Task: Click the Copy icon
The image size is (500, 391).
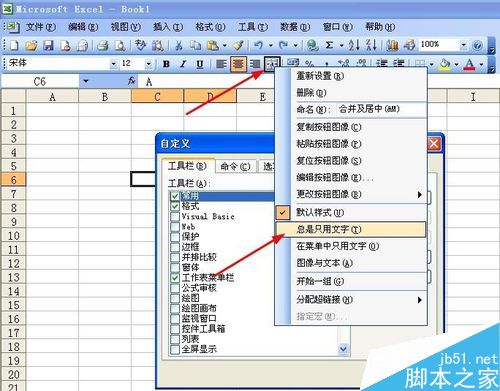Action: pos(196,45)
